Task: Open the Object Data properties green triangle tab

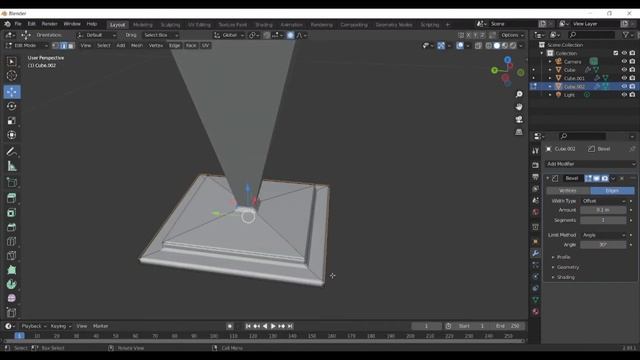Action: pos(536,300)
